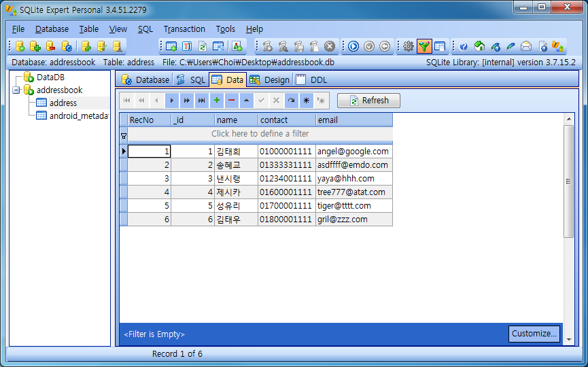588x367 pixels.
Task: Click the database icon with download arrow
Action: [118, 46]
